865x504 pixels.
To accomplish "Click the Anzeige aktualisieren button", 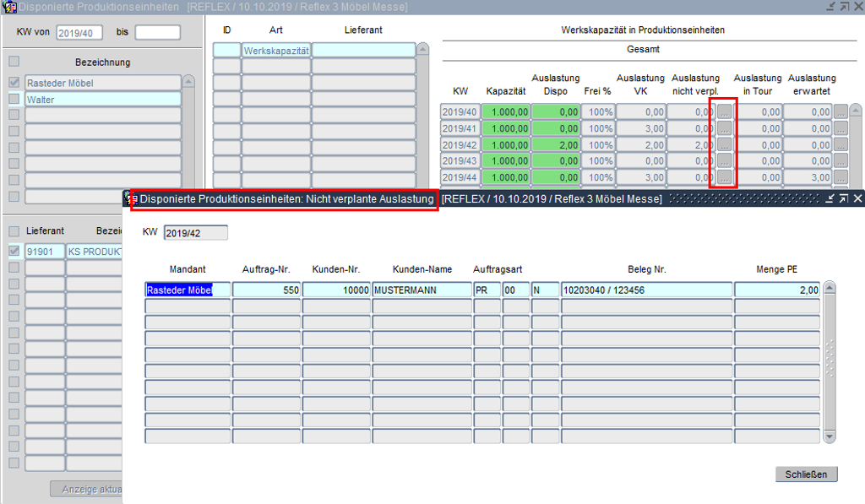I will click(86, 490).
